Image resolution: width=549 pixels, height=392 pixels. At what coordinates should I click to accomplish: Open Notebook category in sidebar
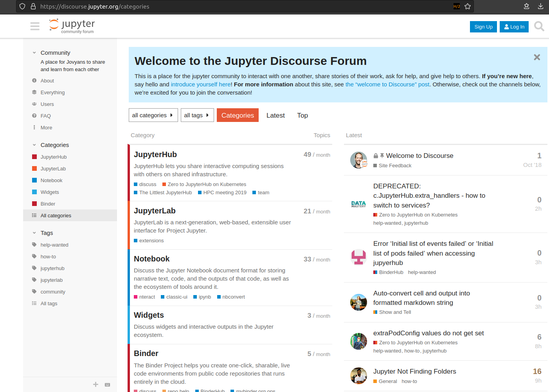(52, 181)
